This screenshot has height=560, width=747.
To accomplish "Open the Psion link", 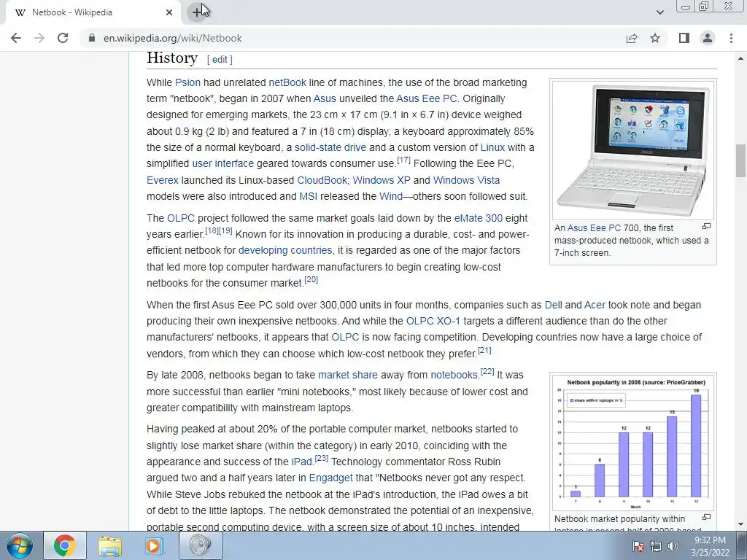I will (187, 82).
